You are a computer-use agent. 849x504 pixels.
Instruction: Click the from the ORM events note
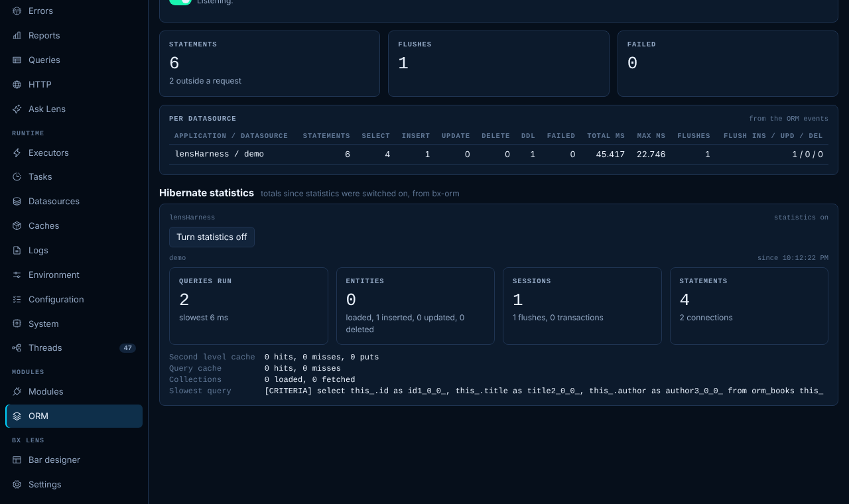[x=789, y=119]
